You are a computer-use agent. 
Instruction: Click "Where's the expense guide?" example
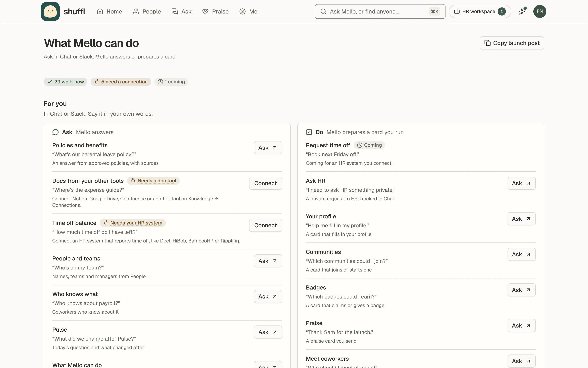(x=88, y=190)
